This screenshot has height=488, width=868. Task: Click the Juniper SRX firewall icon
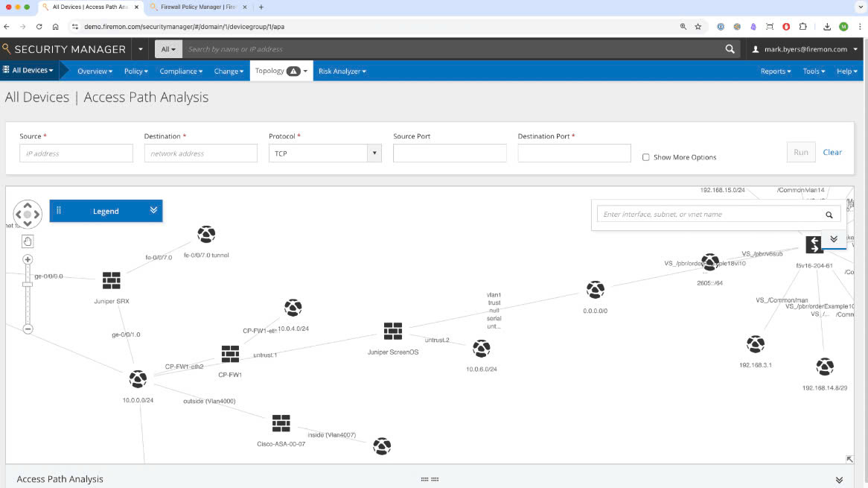point(111,281)
